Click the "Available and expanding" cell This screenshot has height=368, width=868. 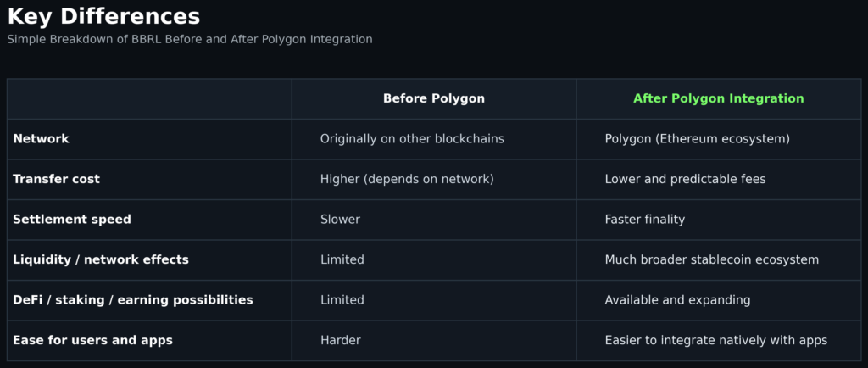tap(677, 299)
